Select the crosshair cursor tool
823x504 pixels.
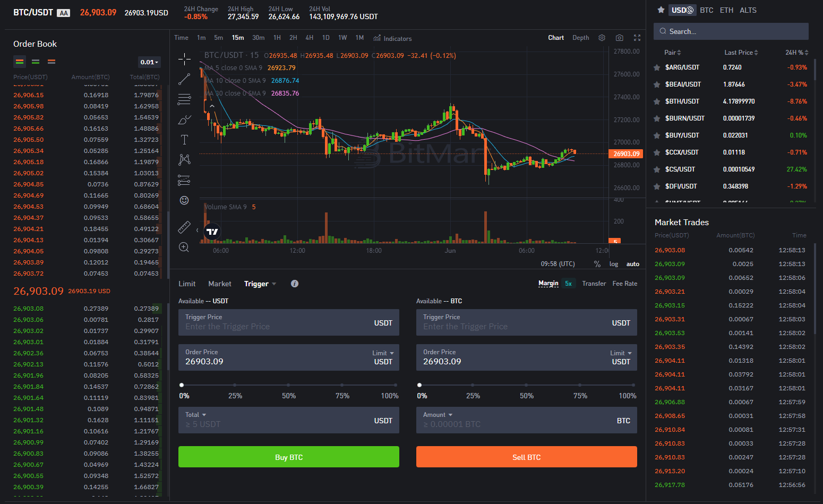click(x=184, y=58)
